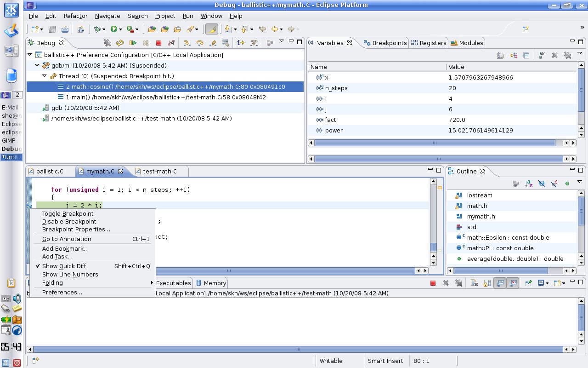Click the Clear Console icon
This screenshot has height=368, width=588.
point(475,283)
